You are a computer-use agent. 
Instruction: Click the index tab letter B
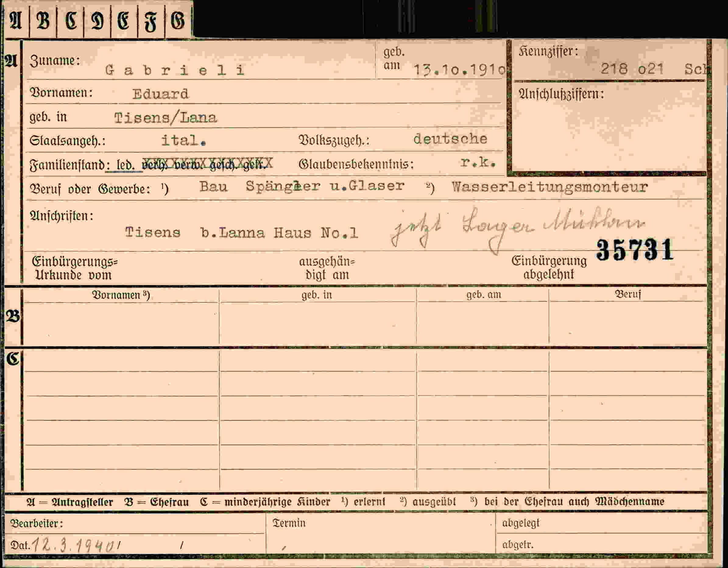(x=43, y=20)
